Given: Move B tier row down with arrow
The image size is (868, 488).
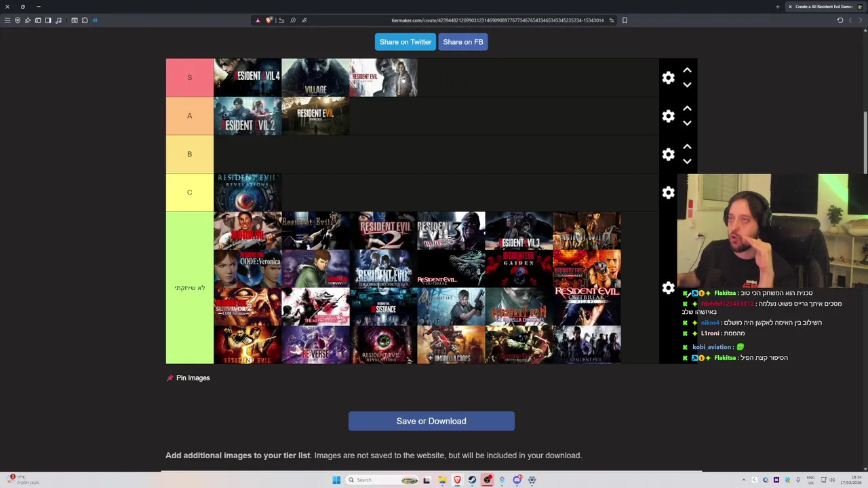Looking at the screenshot, I should (687, 161).
